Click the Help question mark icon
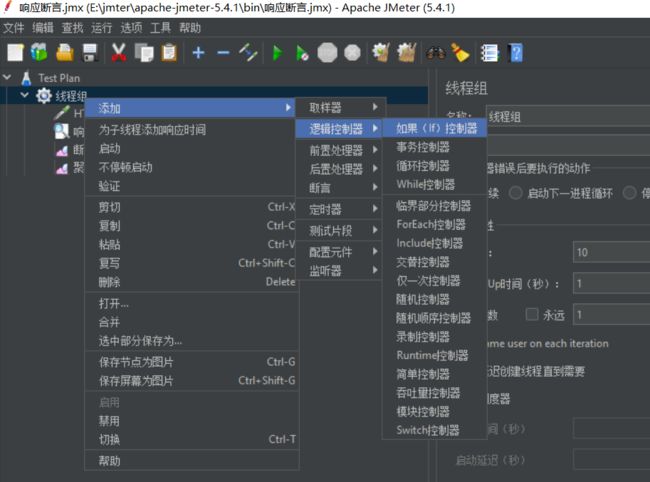 click(515, 53)
